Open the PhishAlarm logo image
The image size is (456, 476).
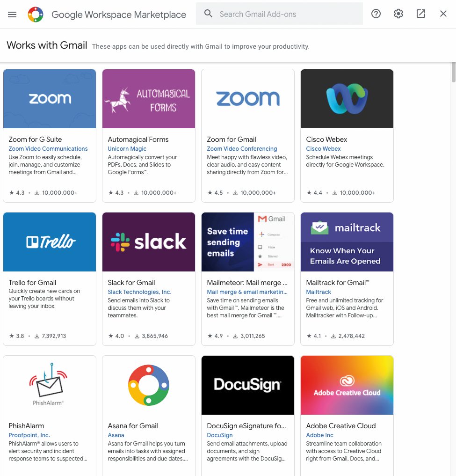tap(50, 385)
